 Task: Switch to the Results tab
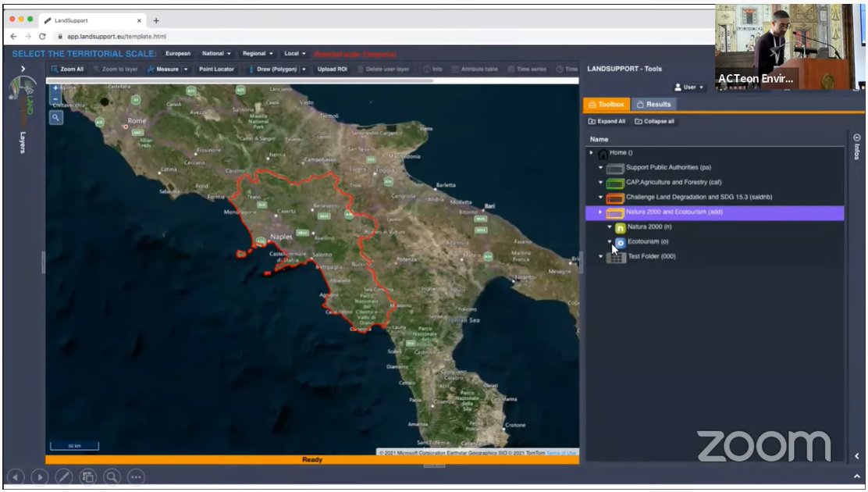click(653, 104)
